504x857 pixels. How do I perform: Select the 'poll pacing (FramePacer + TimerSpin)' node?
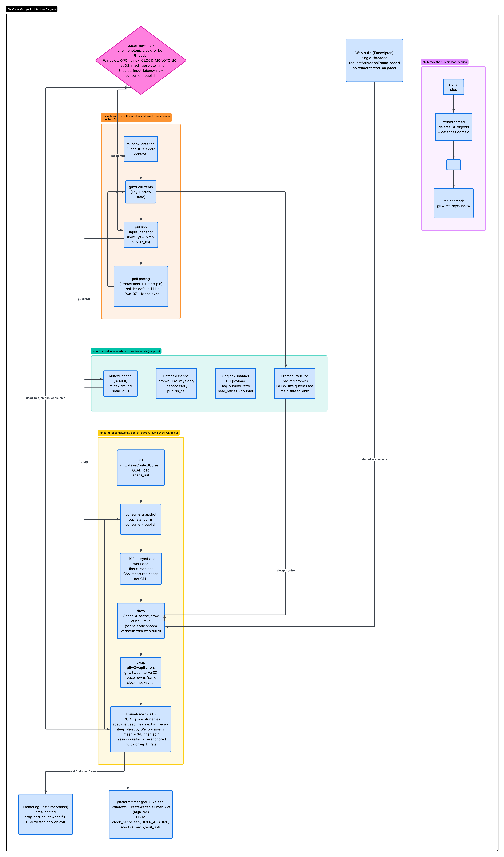141,286
